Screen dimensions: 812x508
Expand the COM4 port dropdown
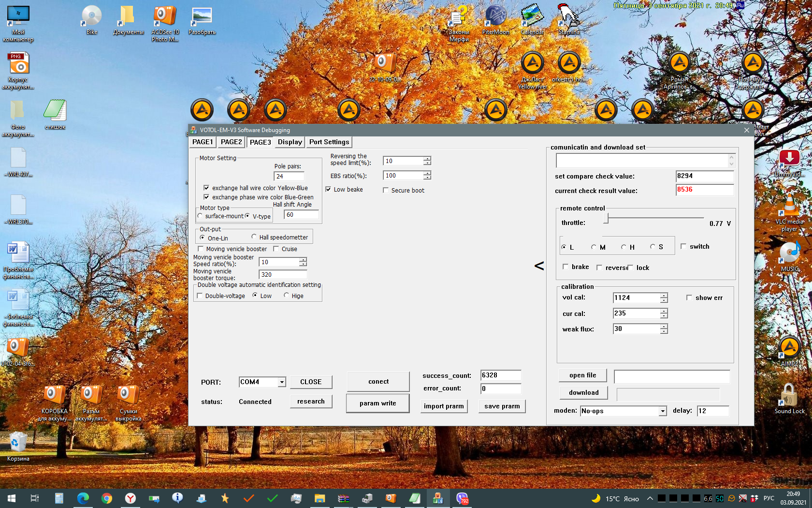pyautogui.click(x=282, y=382)
